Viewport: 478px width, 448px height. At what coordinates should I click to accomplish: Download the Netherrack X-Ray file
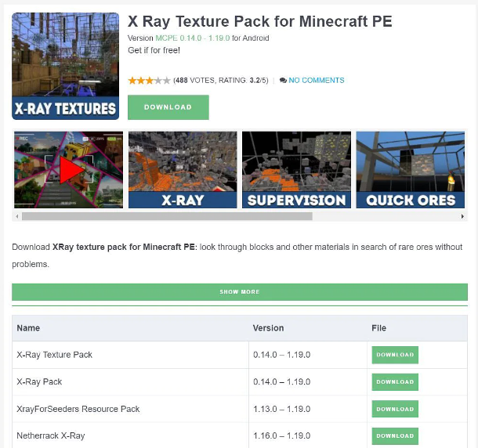coord(395,435)
